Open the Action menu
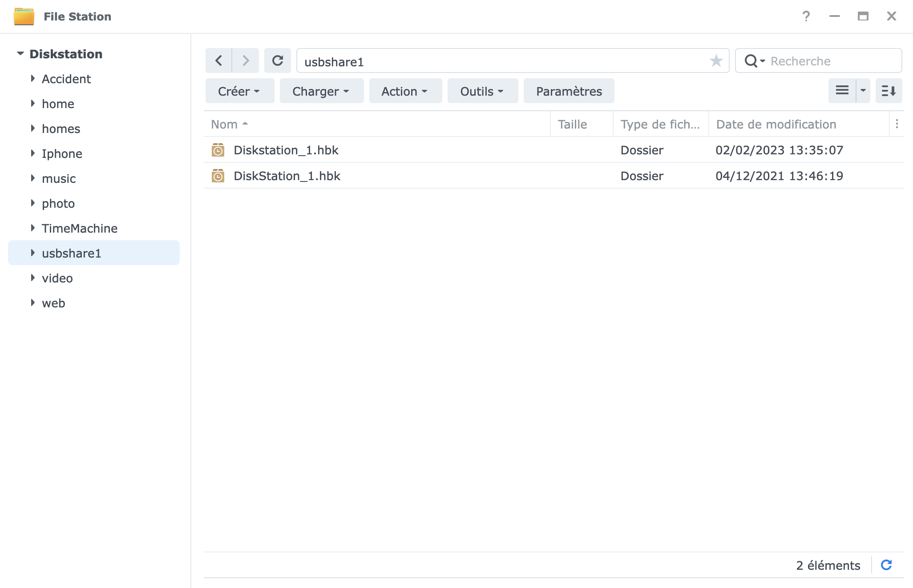The height and width of the screenshot is (588, 913). point(405,91)
